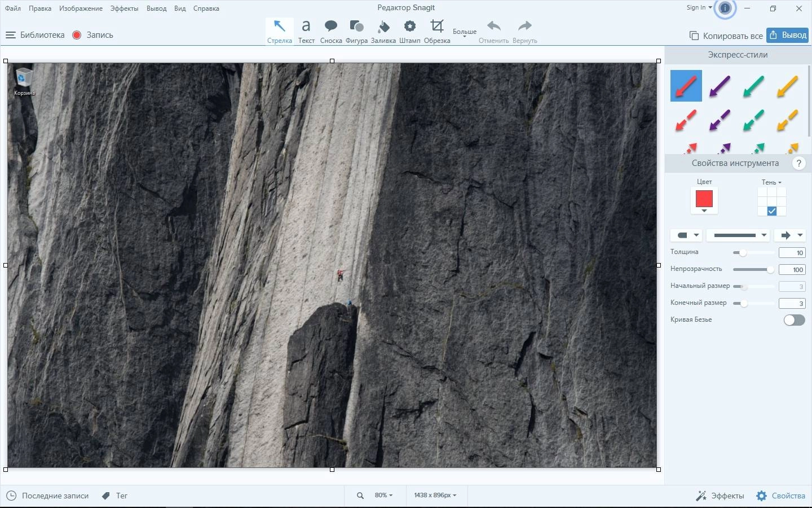This screenshot has height=508, width=812.
Task: Open the line style dropdown
Action: (x=738, y=235)
